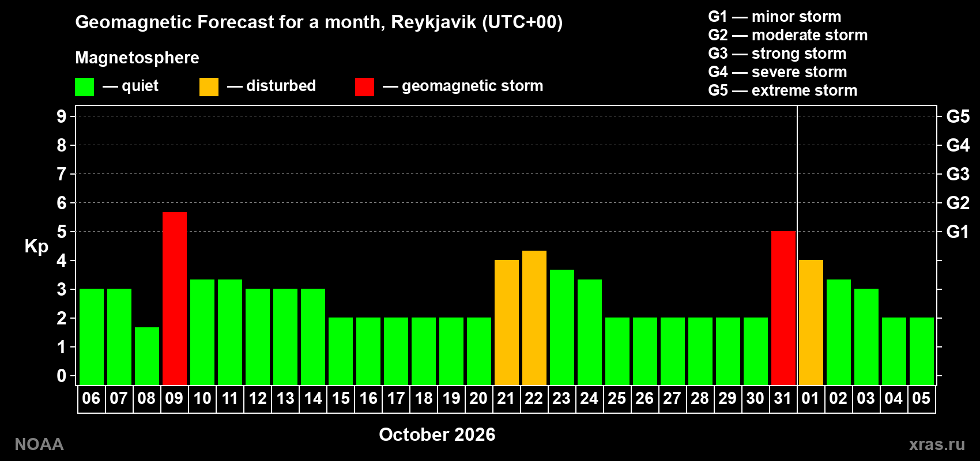The image size is (980, 461).
Task: Click the G5 scale label on right axis
Action: 958,116
